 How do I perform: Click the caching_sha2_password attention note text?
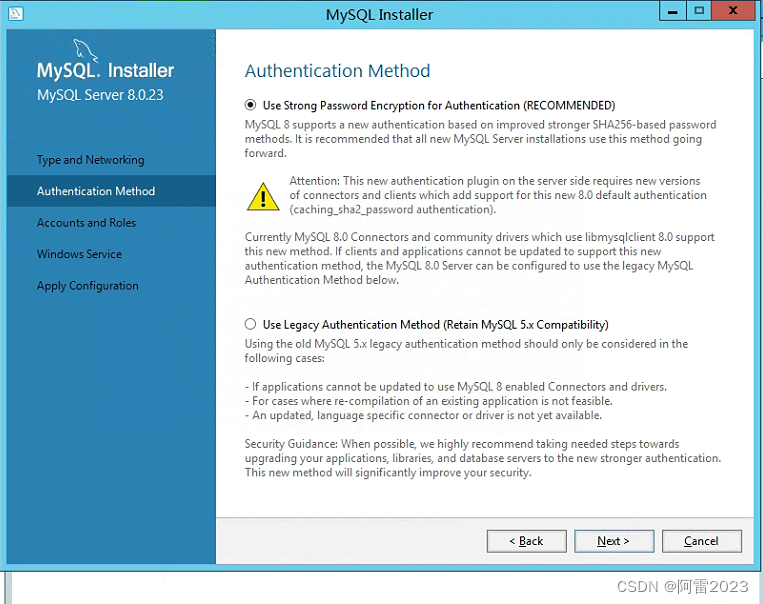coord(498,195)
